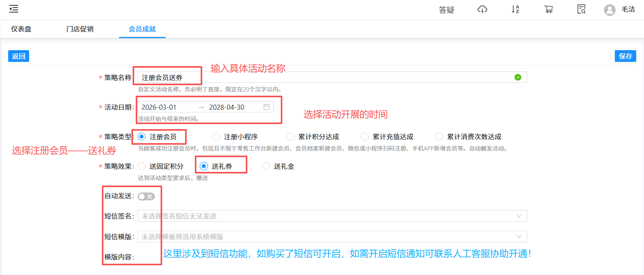Collapse the sidebar menu icon

click(x=14, y=9)
